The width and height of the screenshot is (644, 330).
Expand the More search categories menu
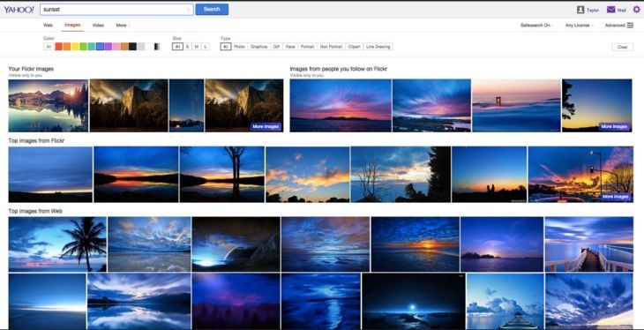[x=123, y=25]
